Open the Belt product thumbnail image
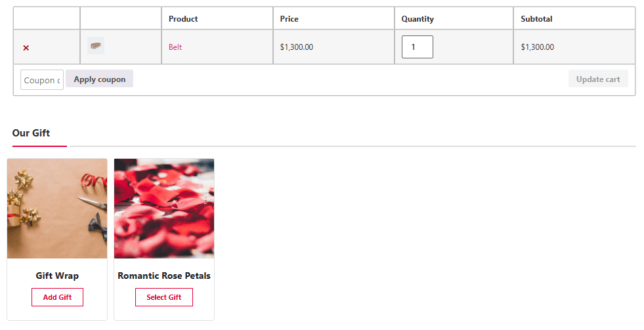The image size is (644, 330). click(96, 46)
